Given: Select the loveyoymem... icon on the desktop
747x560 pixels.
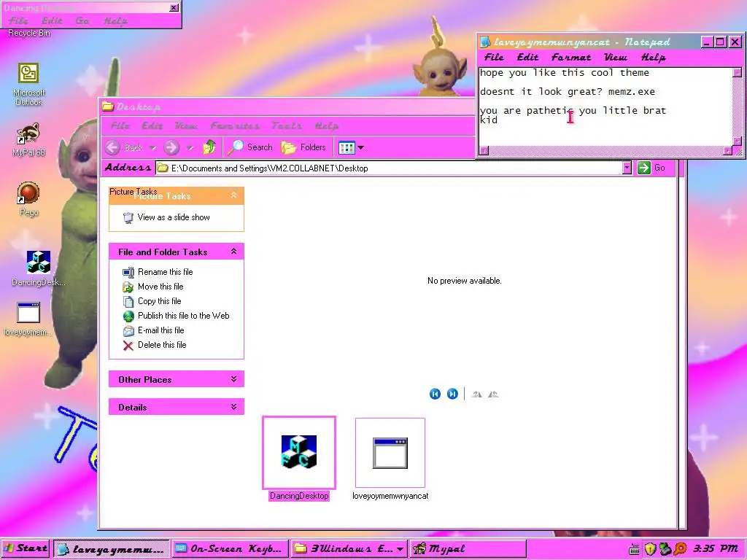Looking at the screenshot, I should click(28, 319).
